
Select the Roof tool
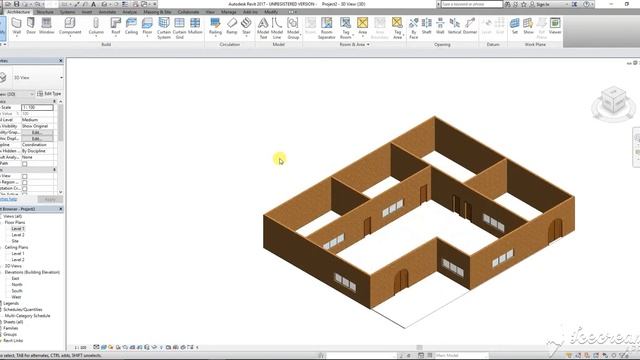click(116, 26)
